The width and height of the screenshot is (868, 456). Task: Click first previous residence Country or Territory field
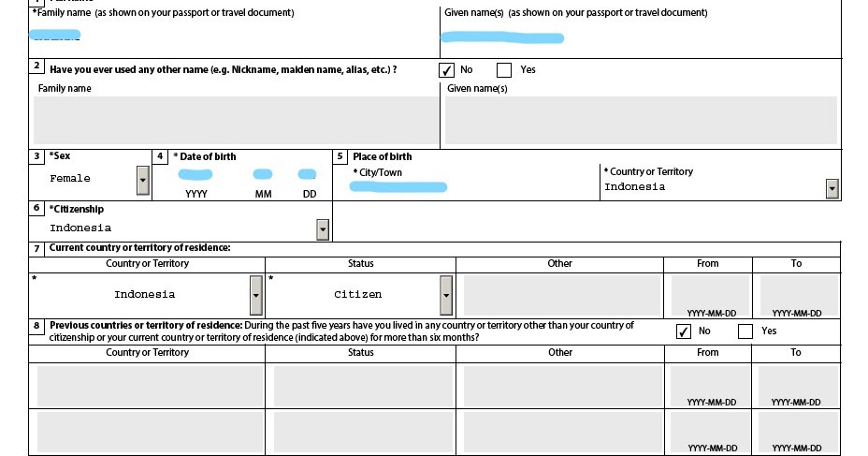(x=150, y=386)
